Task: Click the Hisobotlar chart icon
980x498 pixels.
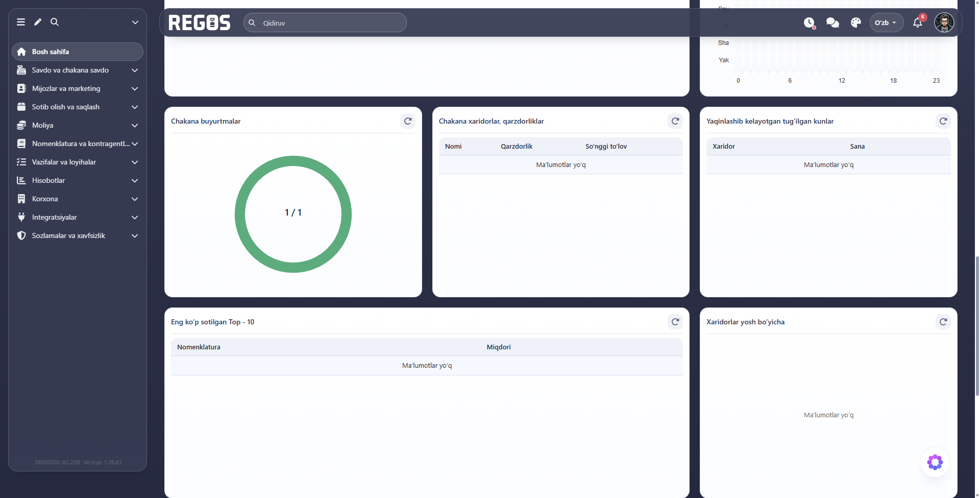Action: tap(21, 180)
